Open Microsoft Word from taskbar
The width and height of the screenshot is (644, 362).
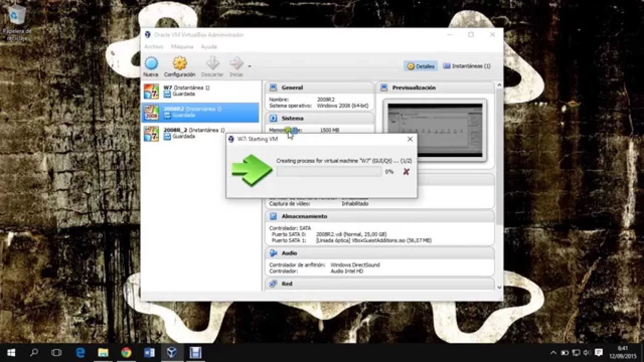[149, 352]
